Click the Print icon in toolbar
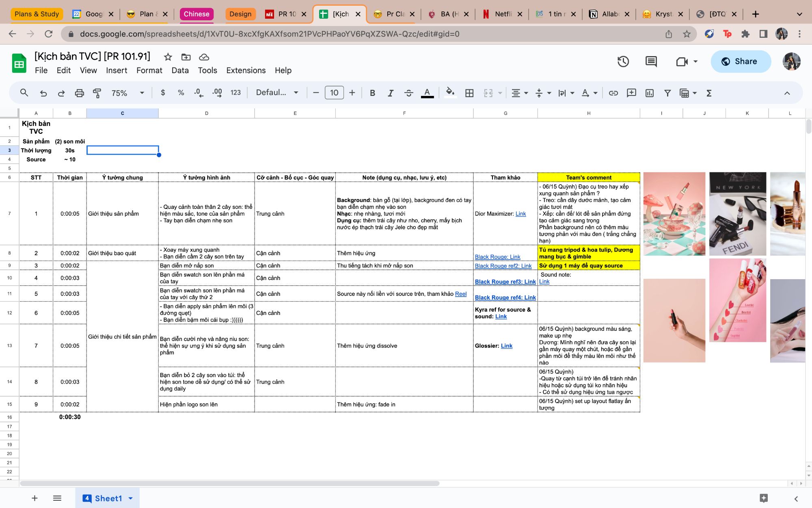Image resolution: width=812 pixels, height=508 pixels. point(79,93)
